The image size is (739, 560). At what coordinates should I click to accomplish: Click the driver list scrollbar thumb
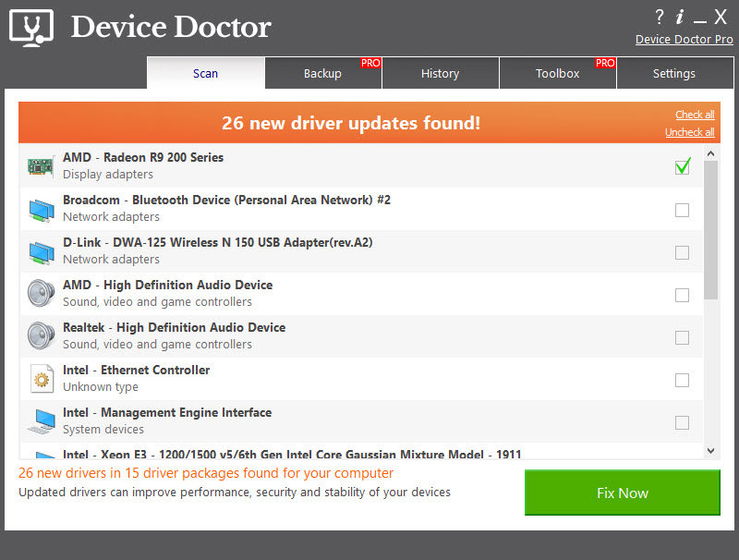tap(710, 230)
